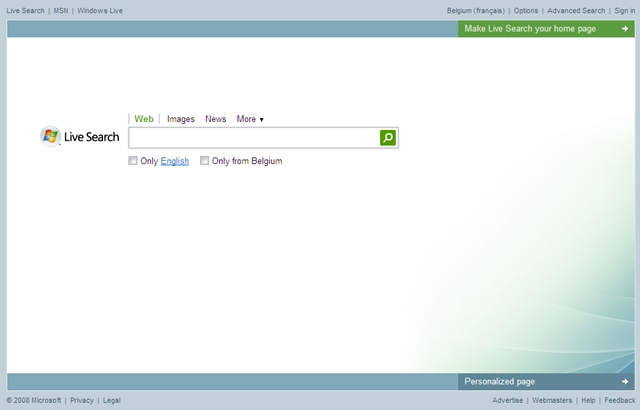This screenshot has width=640, height=410.
Task: Go to Advanced Search
Action: (576, 10)
